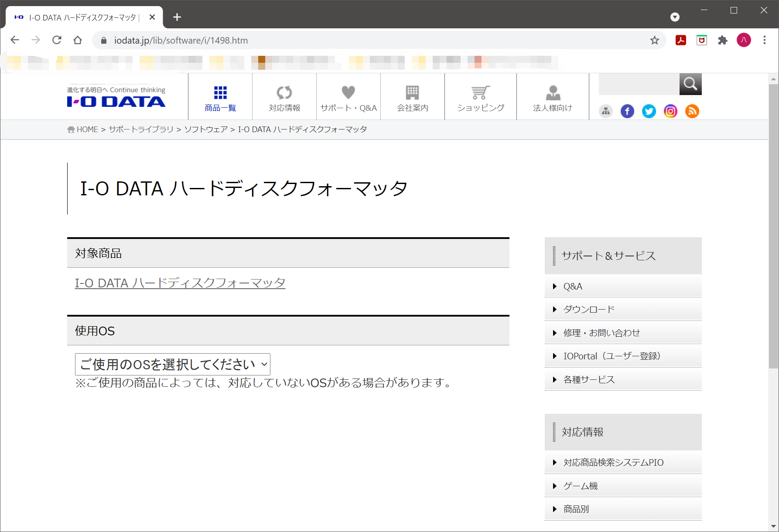Image resolution: width=779 pixels, height=532 pixels.
Task: Click the scrollbar up arrow
Action: coord(773,79)
